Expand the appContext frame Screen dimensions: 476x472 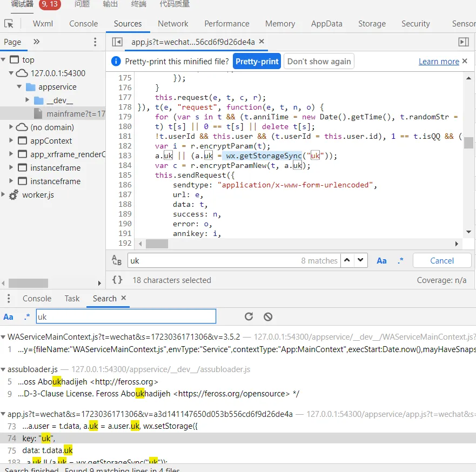pyautogui.click(x=11, y=140)
